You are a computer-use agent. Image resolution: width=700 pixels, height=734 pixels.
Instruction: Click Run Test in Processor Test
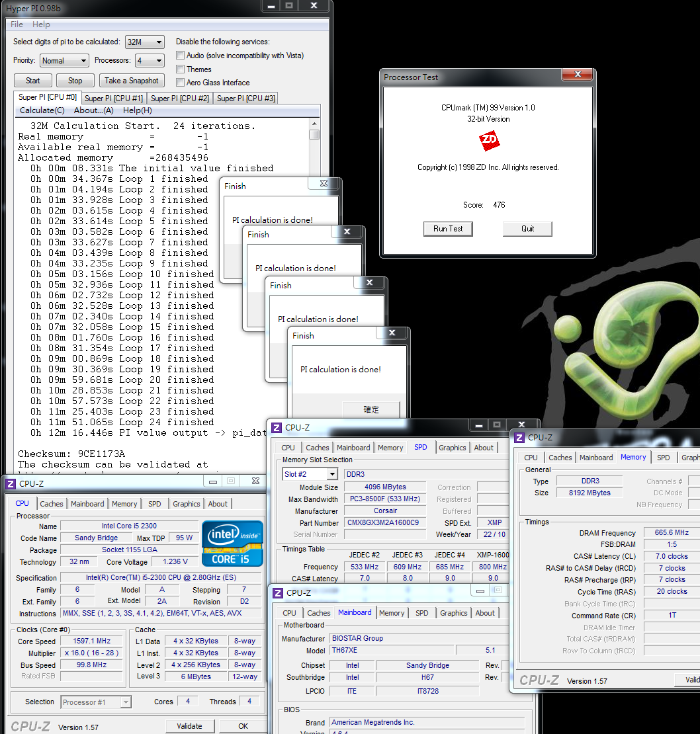click(x=448, y=229)
